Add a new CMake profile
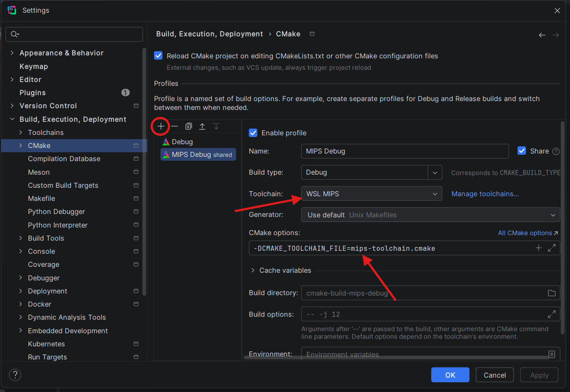This screenshot has width=570, height=392. [x=161, y=126]
